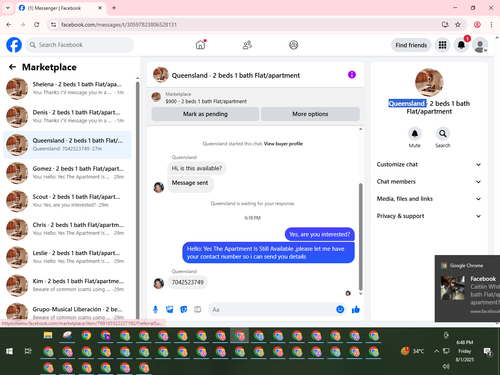Open Chris conversation in list
The image size is (500, 375).
tap(67, 229)
